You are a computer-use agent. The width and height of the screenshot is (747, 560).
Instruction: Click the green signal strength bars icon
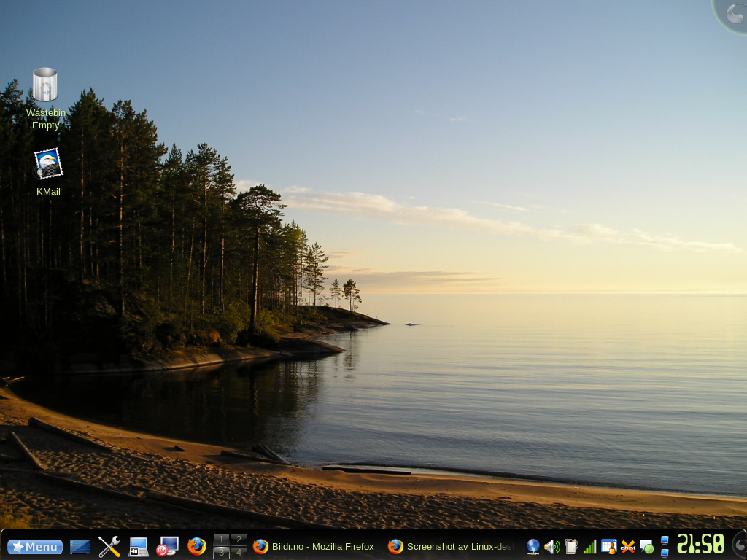(589, 546)
